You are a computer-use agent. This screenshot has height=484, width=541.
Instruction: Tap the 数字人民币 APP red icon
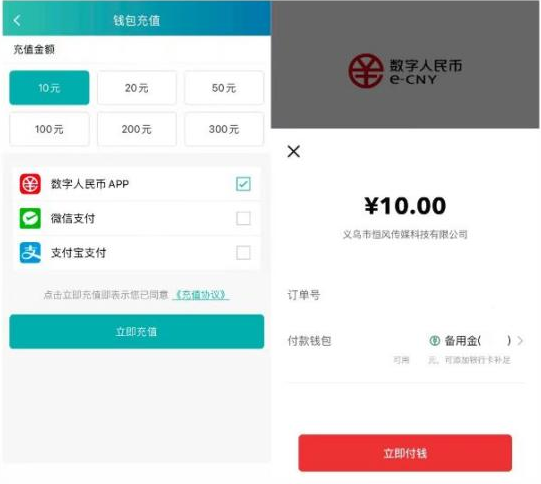click(30, 184)
